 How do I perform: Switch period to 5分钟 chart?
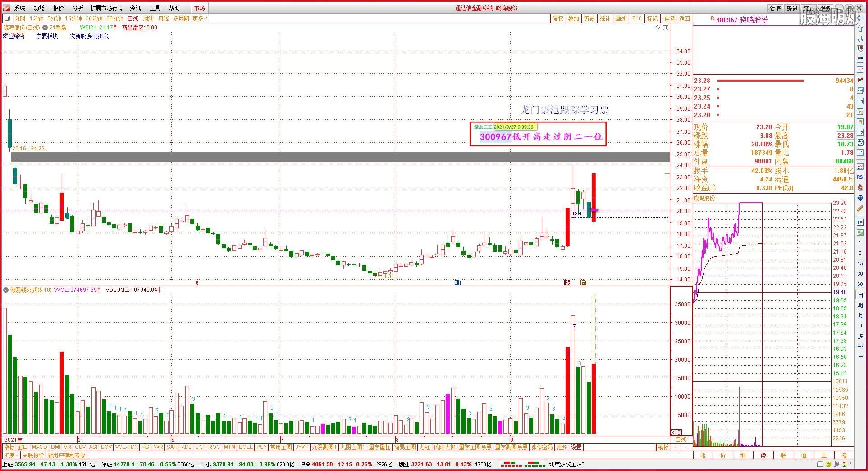click(54, 18)
